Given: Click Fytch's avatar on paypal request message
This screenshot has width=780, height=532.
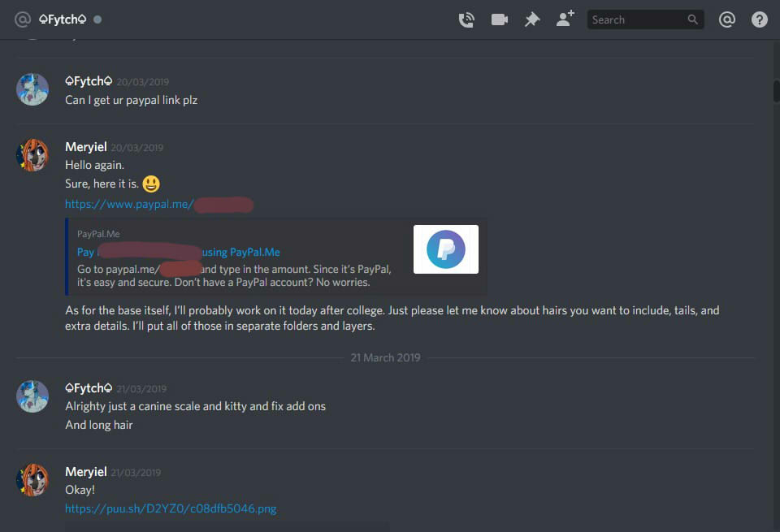Looking at the screenshot, I should coord(32,89).
